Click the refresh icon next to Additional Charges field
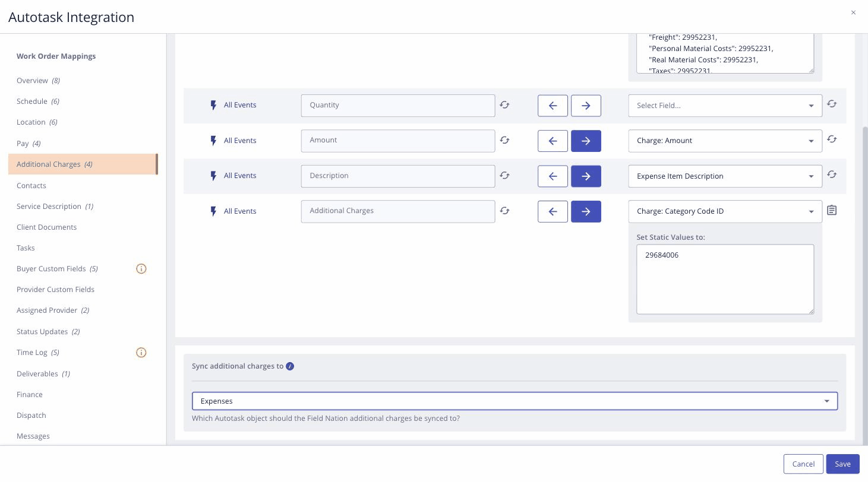The height and width of the screenshot is (482, 868). coord(504,211)
